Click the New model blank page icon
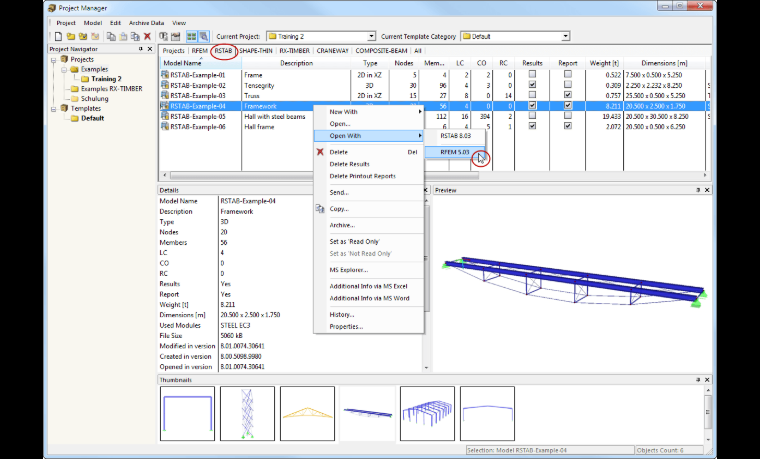The width and height of the screenshot is (760, 459). 58,36
